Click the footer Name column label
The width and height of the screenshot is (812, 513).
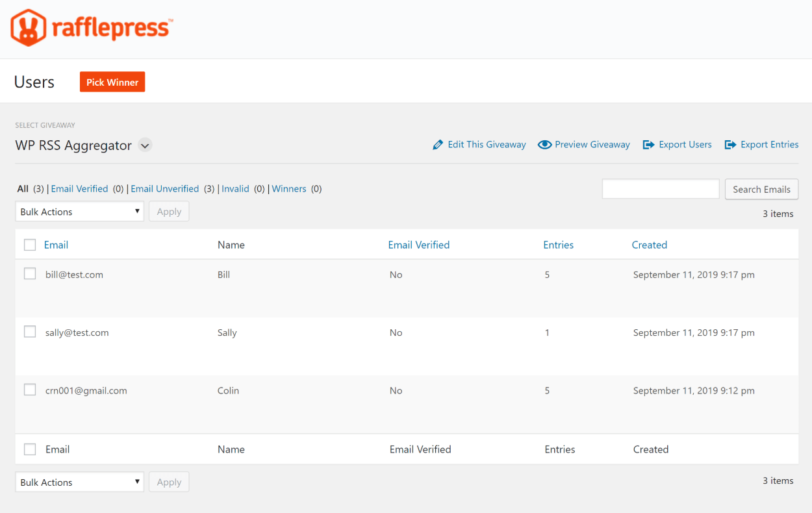(231, 449)
